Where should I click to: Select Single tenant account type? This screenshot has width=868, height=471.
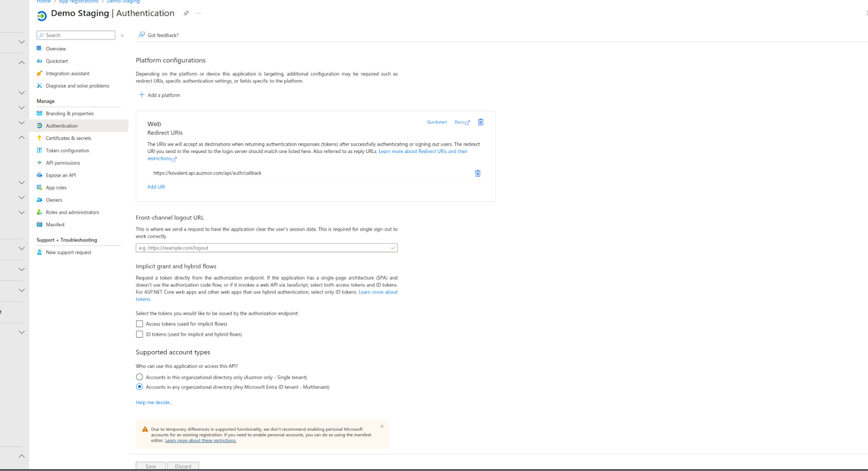139,377
